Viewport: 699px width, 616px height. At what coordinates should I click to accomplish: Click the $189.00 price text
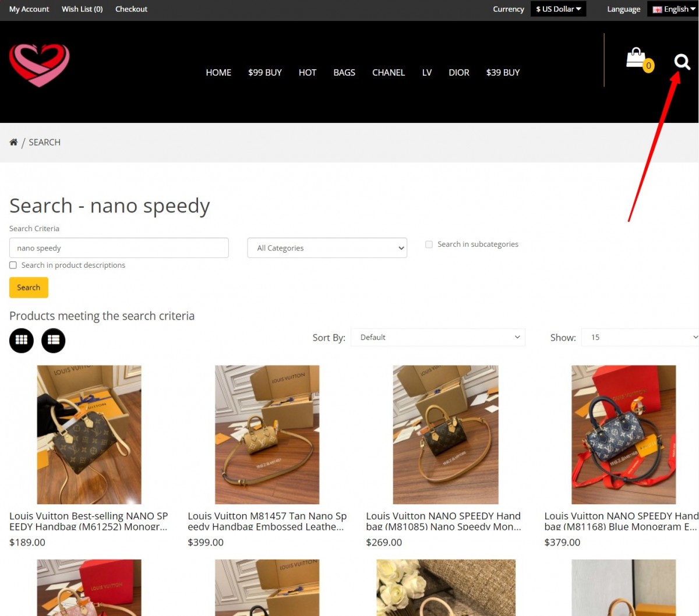click(x=27, y=542)
